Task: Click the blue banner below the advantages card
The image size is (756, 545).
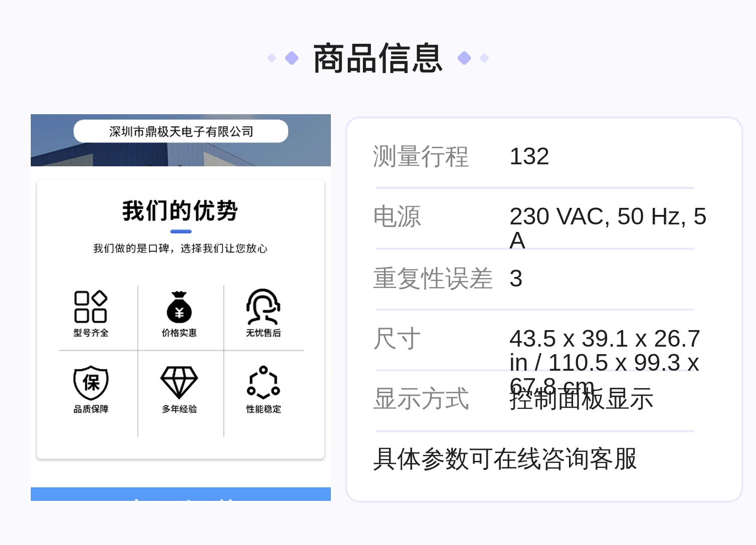Action: pos(181,494)
